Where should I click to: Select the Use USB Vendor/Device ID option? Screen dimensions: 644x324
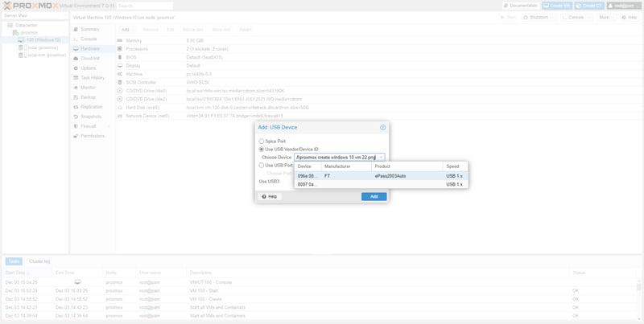click(261, 149)
